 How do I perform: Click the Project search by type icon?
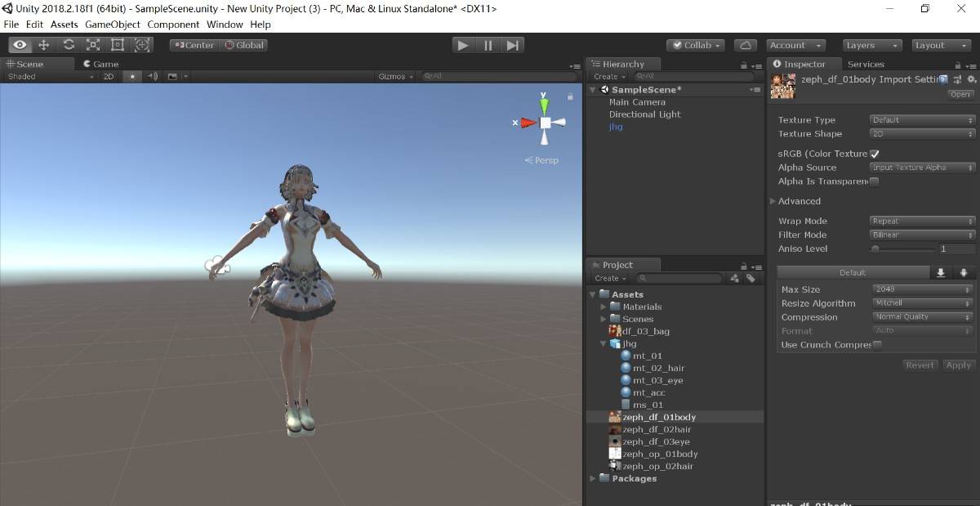pyautogui.click(x=734, y=278)
